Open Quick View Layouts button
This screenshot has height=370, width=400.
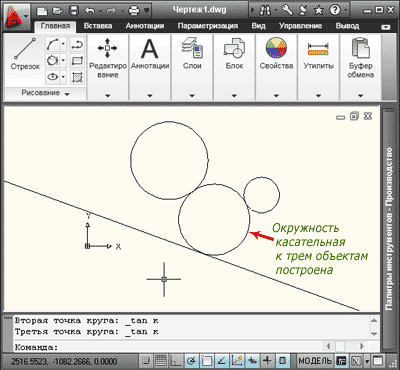click(x=340, y=361)
